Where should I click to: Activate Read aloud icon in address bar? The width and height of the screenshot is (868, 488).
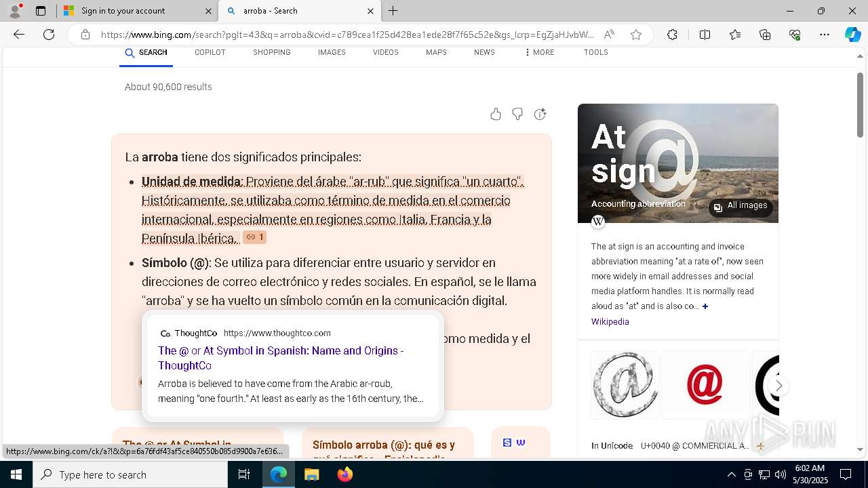[x=609, y=35]
